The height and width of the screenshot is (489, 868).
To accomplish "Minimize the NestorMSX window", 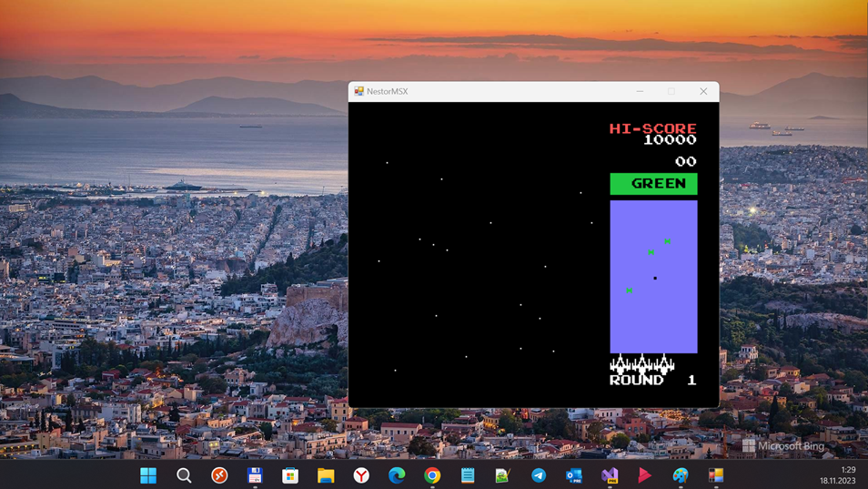I will click(640, 91).
